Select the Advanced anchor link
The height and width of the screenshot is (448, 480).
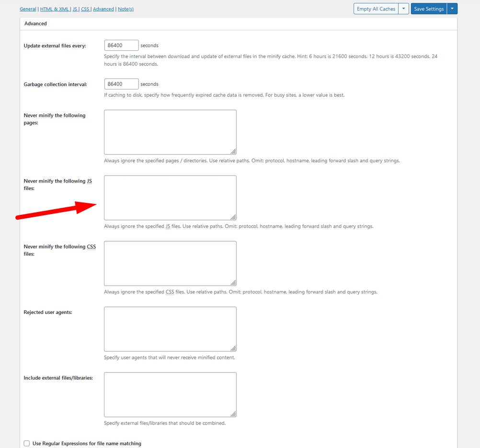(103, 9)
